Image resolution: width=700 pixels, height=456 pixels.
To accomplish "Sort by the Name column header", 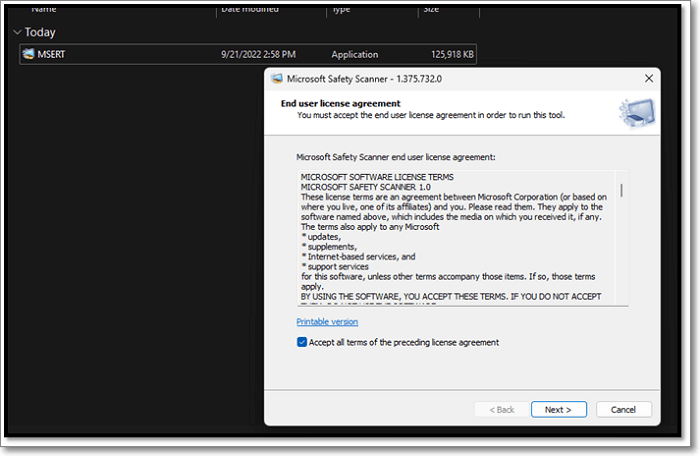I will coord(44,9).
